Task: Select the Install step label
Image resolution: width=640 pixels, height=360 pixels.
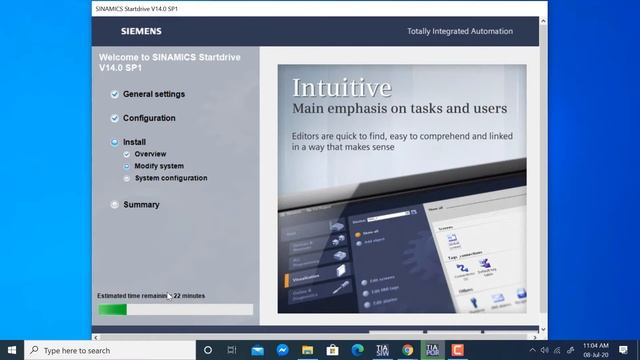Action: click(134, 142)
